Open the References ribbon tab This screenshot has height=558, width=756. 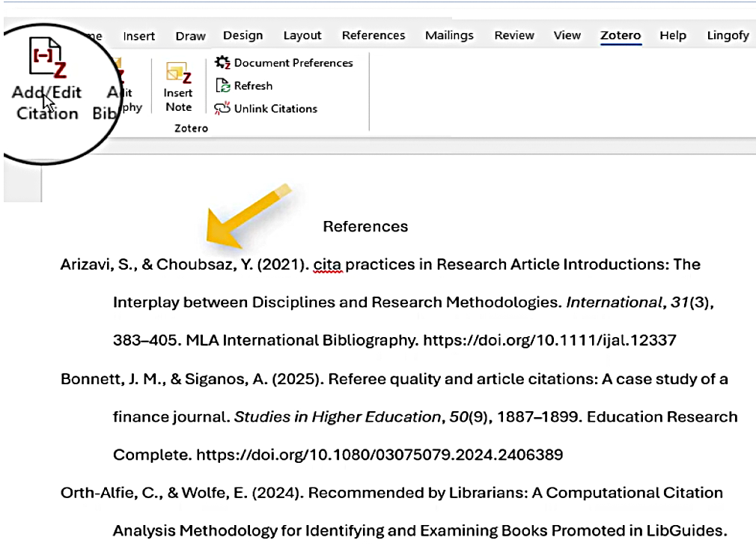click(373, 35)
